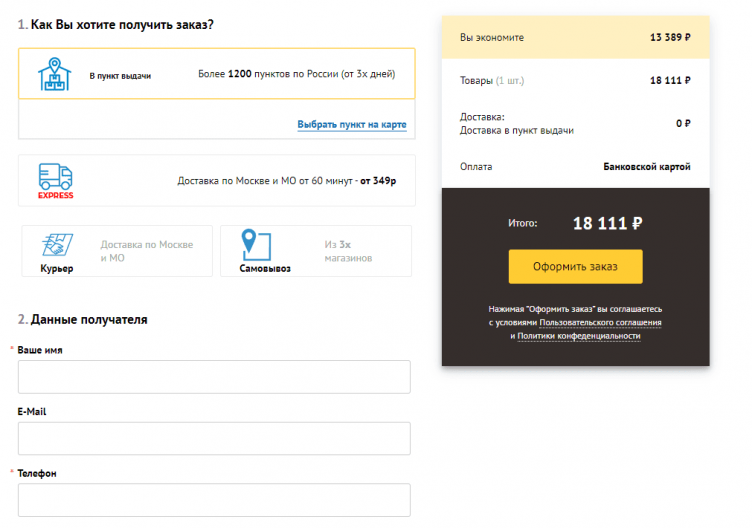Click the Телефон input field

coord(214,500)
